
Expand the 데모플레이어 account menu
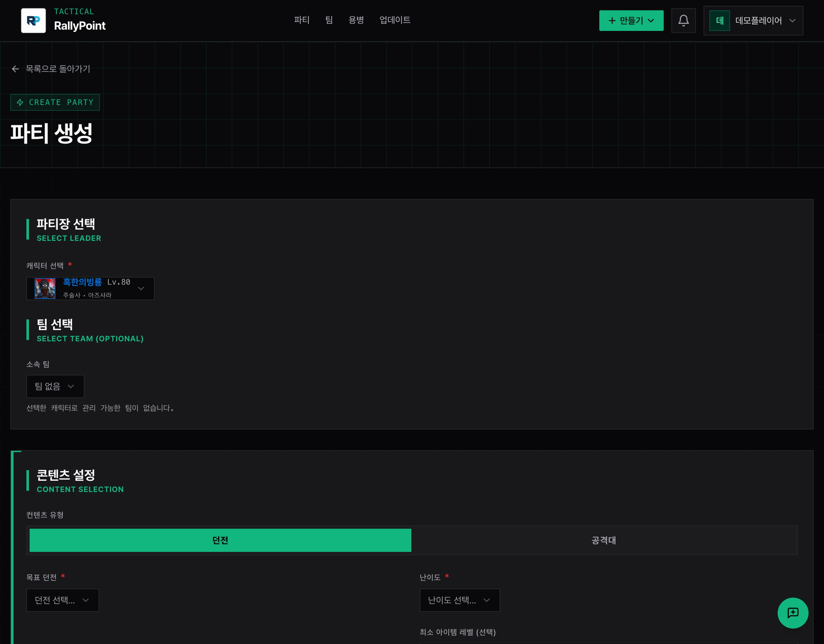pyautogui.click(x=753, y=21)
